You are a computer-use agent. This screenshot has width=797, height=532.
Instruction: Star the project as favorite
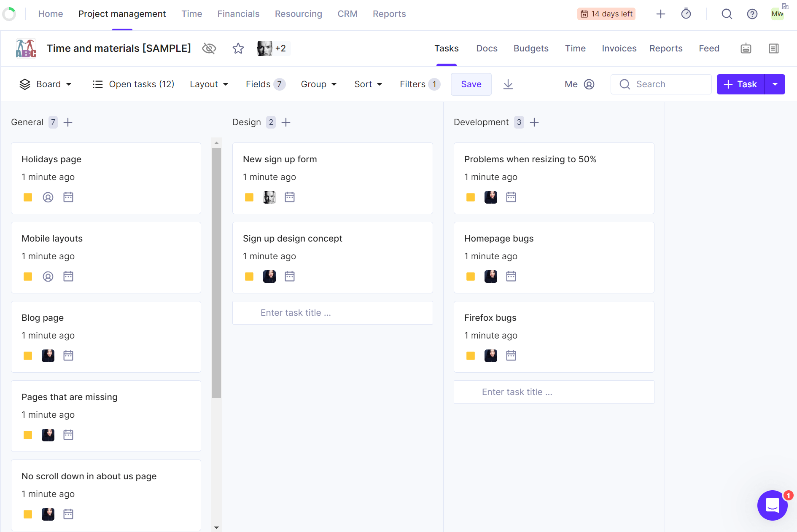[x=238, y=48]
